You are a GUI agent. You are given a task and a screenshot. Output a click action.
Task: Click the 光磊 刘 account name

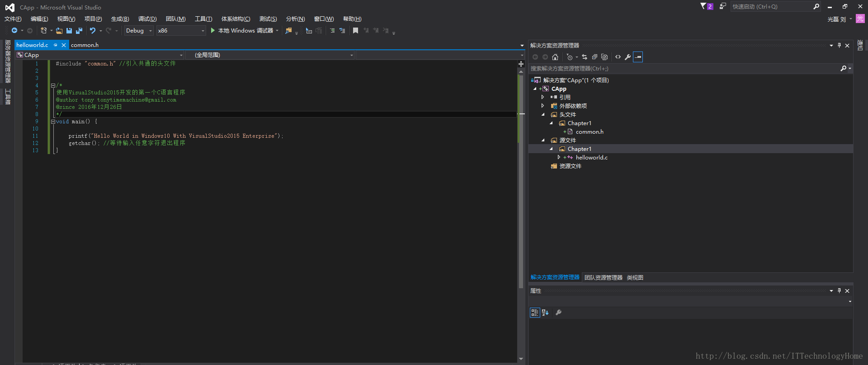point(837,19)
